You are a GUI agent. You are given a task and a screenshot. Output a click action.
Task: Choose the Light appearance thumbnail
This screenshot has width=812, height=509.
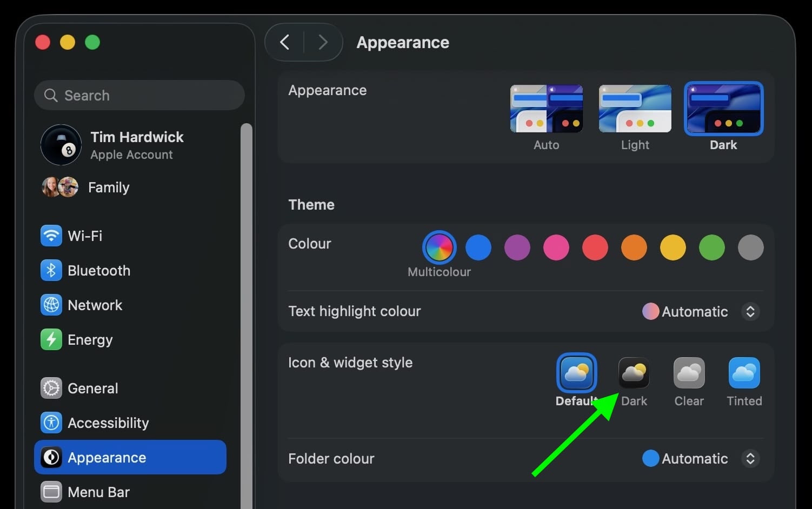(635, 109)
